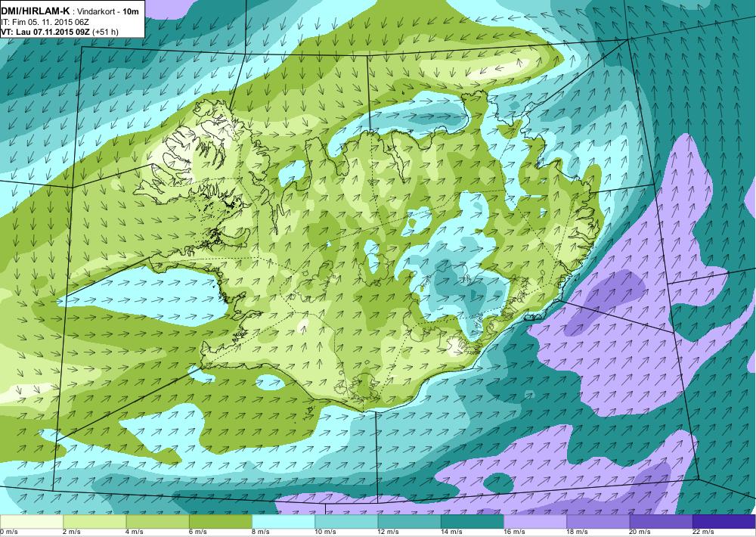Click the 'DMI/HIRLAM-K' model title
The width and height of the screenshot is (756, 537).
[36, 11]
